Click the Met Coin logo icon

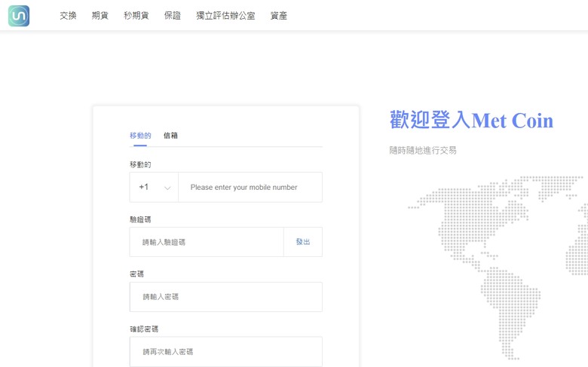[x=19, y=16]
